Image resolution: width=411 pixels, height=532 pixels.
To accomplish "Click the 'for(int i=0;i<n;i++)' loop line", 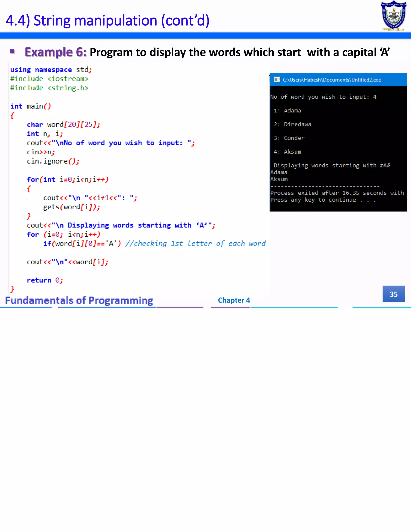I will coord(68,179).
